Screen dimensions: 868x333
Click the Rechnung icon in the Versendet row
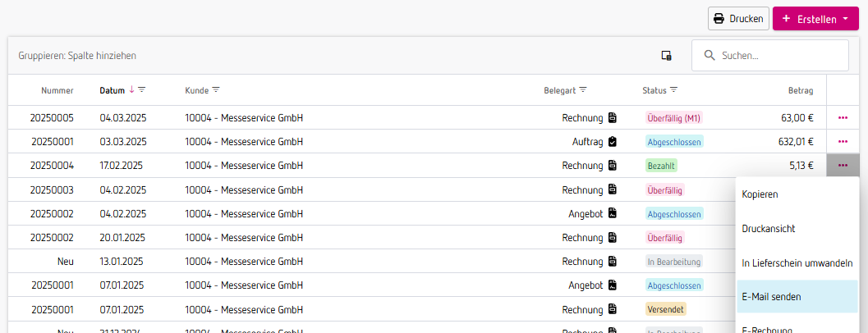click(613, 308)
